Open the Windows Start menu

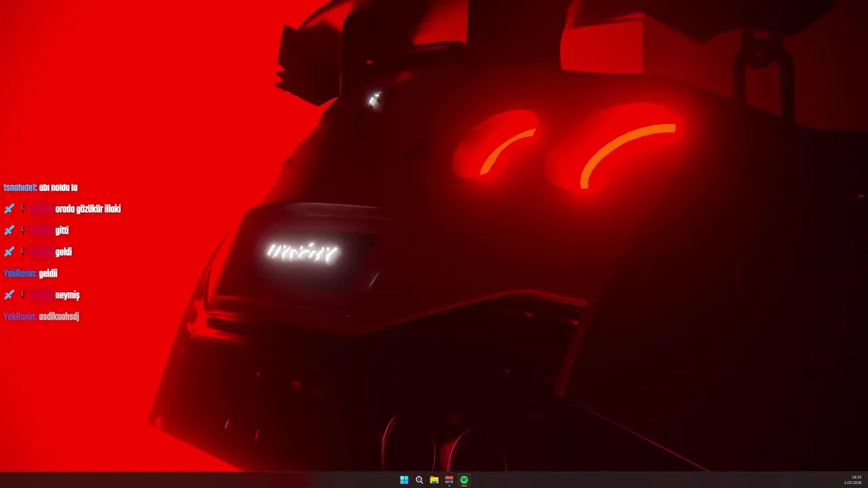[x=404, y=480]
